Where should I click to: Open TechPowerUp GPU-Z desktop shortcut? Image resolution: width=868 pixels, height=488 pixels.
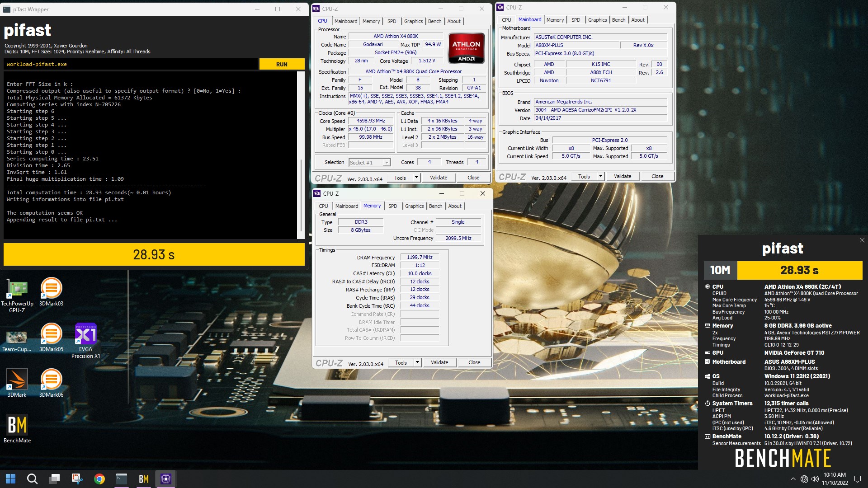click(x=17, y=296)
